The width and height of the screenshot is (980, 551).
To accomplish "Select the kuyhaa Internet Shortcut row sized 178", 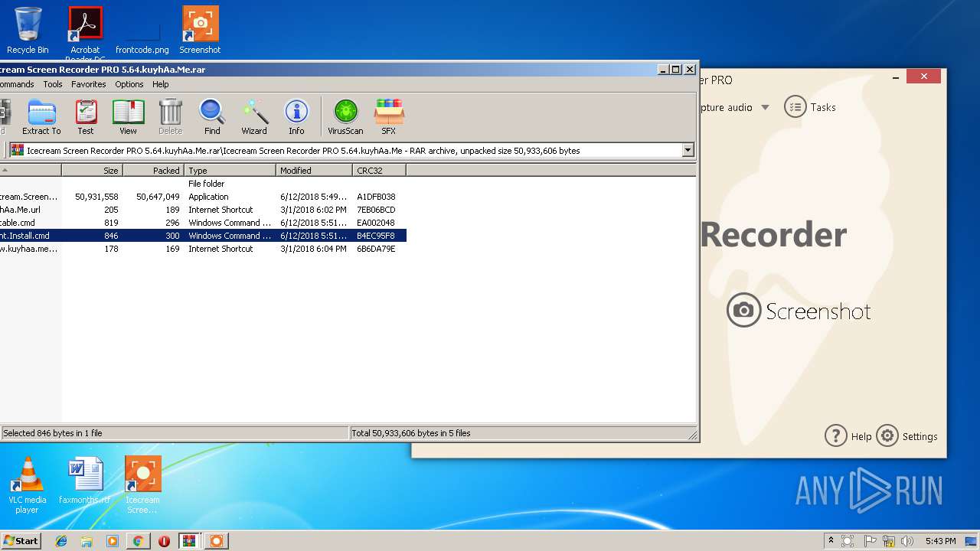I will 203,249.
